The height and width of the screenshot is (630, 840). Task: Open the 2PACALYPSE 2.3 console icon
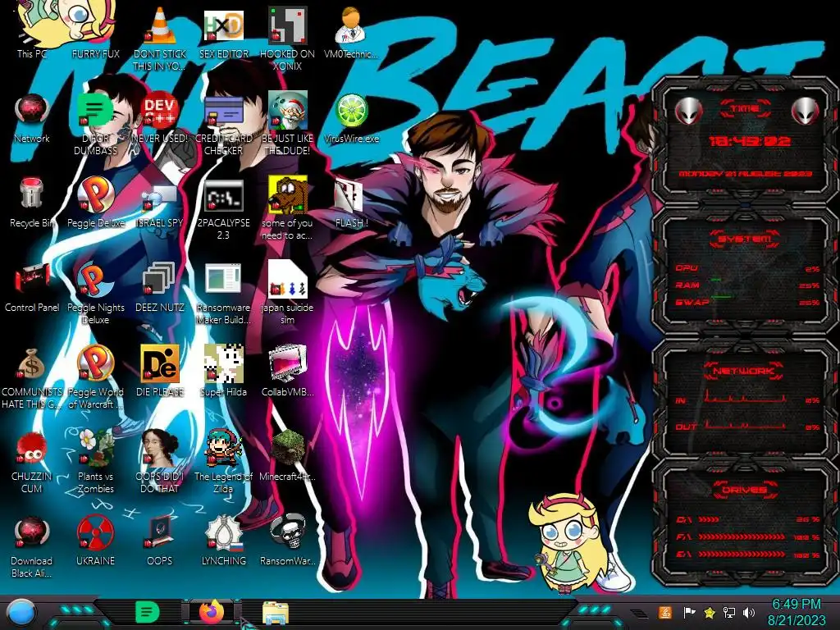coord(223,195)
